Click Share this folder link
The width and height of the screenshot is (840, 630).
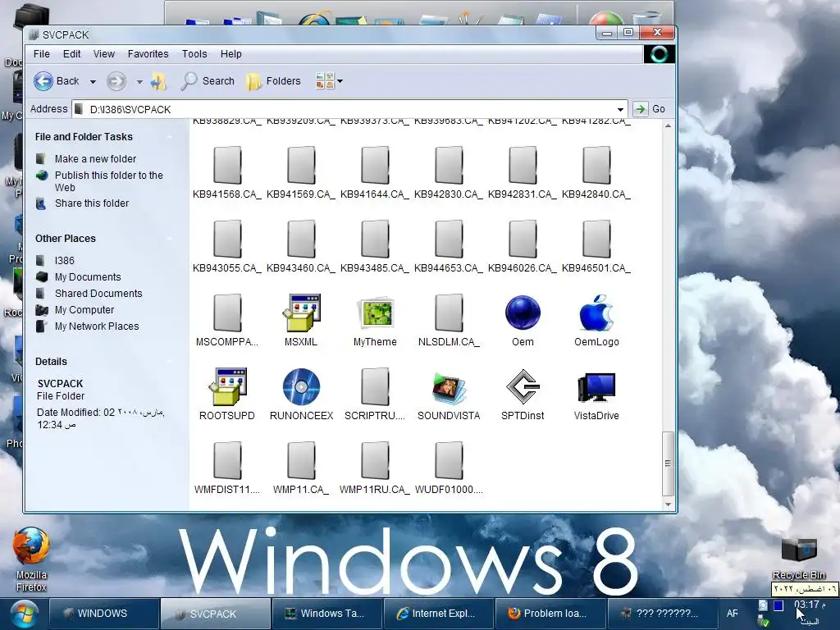point(92,203)
